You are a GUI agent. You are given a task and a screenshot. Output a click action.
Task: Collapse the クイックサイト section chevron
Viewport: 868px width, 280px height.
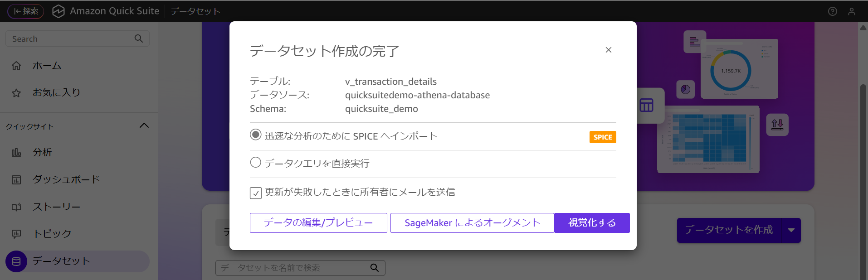(x=144, y=126)
